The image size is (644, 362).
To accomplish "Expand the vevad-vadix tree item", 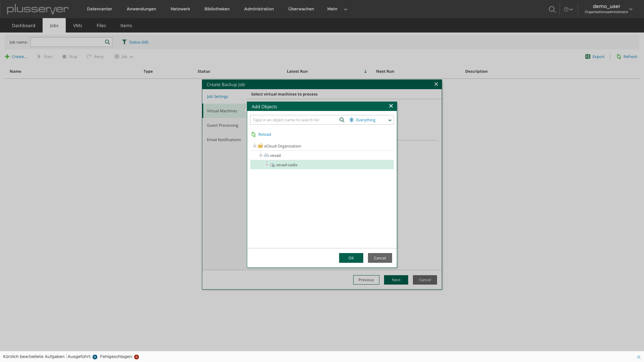I will [267, 165].
